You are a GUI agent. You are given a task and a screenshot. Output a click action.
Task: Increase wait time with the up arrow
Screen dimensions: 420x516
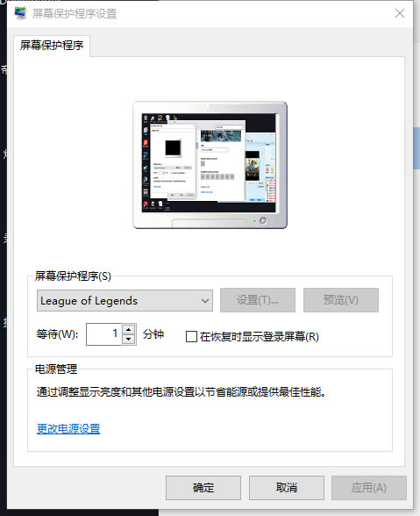click(x=129, y=329)
